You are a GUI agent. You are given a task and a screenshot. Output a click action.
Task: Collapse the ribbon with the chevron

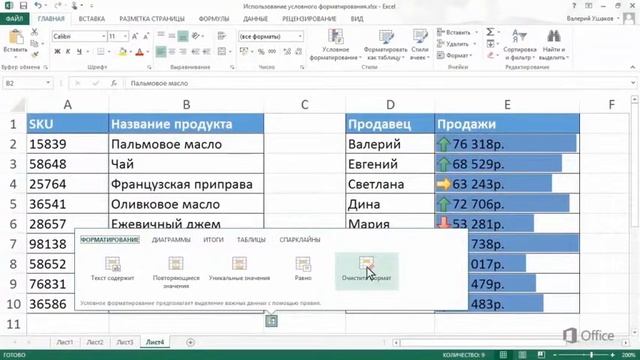tap(632, 67)
